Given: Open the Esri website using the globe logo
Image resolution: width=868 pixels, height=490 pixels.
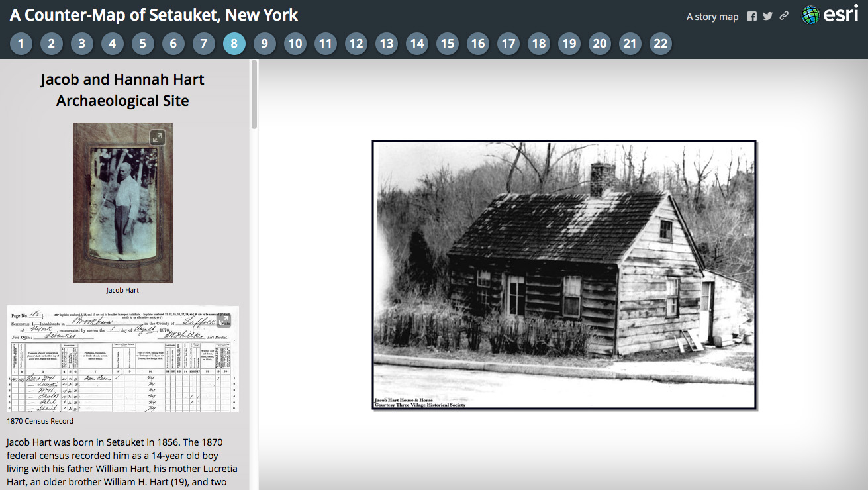Looking at the screenshot, I should tap(811, 15).
